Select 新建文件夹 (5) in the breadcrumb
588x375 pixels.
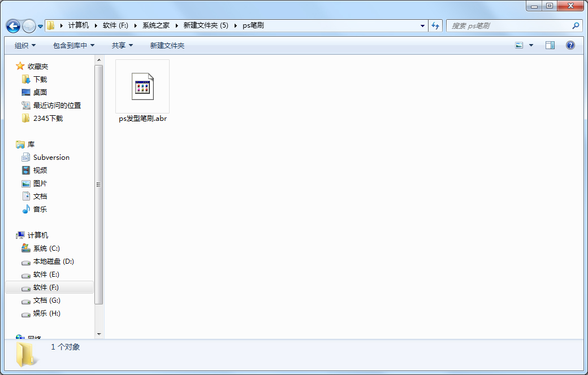click(205, 25)
